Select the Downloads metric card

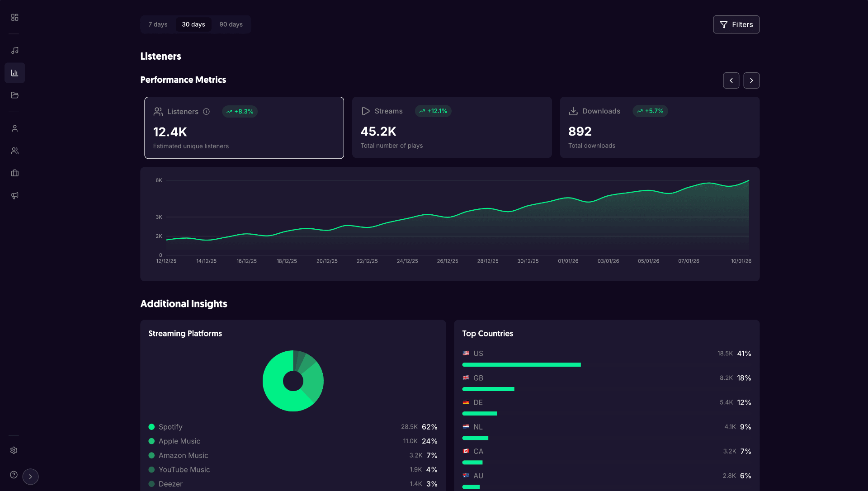[x=660, y=127]
